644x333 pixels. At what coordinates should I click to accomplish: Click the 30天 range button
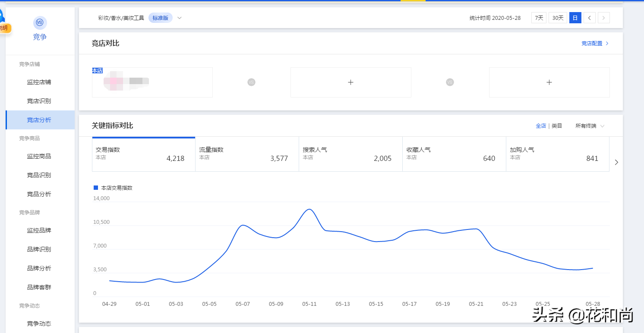557,18
